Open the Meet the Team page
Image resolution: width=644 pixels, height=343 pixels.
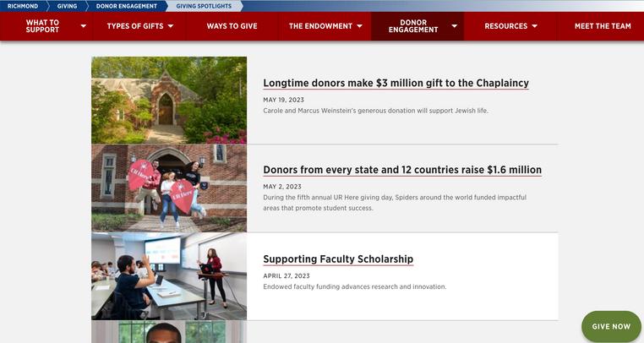tap(603, 26)
